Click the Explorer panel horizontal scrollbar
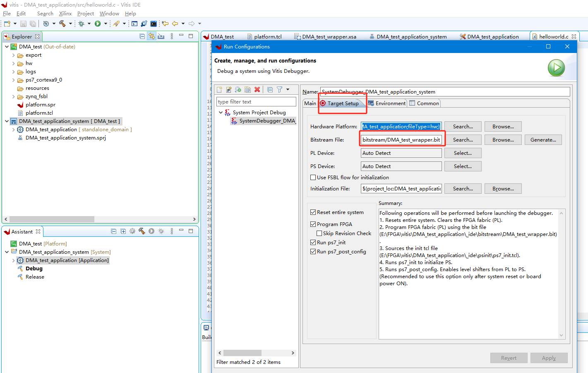The width and height of the screenshot is (588, 373). (52, 219)
